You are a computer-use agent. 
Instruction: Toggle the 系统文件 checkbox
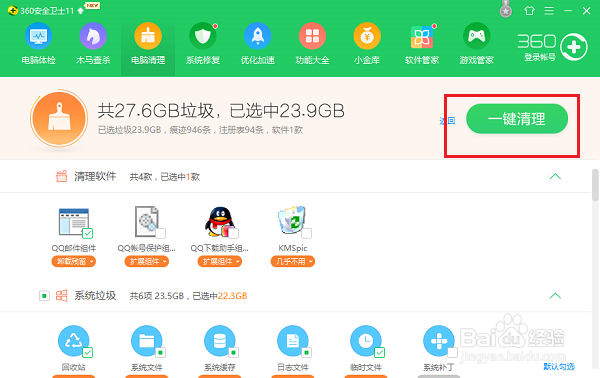click(x=161, y=352)
